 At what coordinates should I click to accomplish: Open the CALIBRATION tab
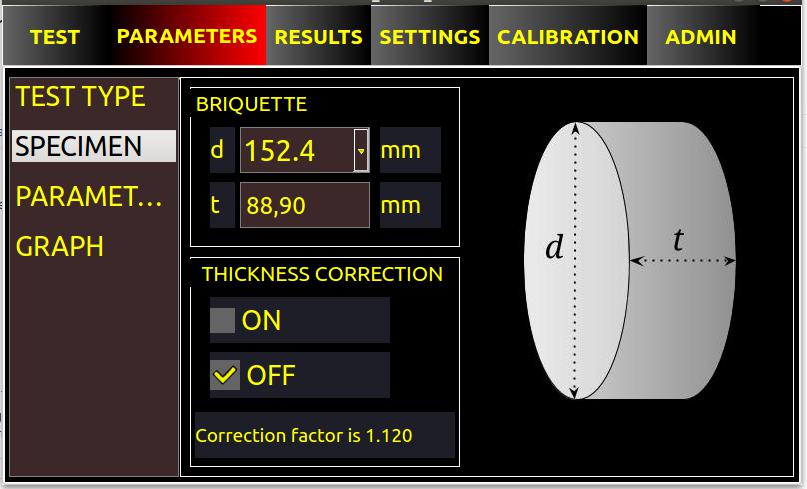click(568, 36)
